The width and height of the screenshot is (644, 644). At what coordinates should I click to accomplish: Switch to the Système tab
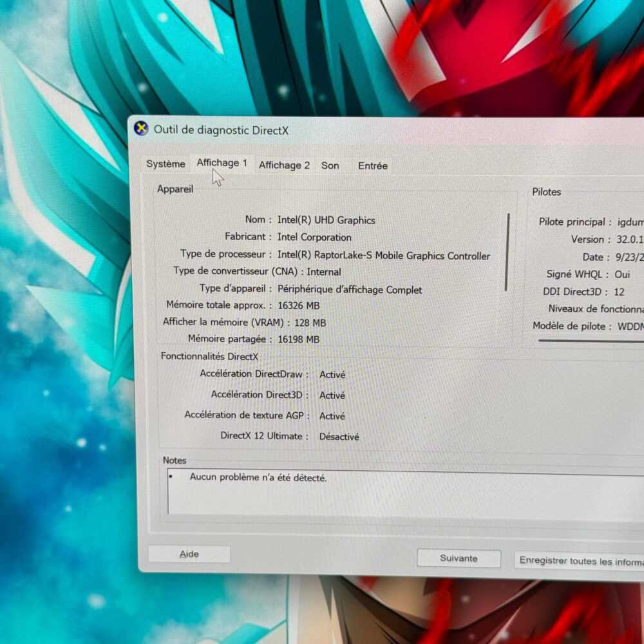pyautogui.click(x=166, y=164)
